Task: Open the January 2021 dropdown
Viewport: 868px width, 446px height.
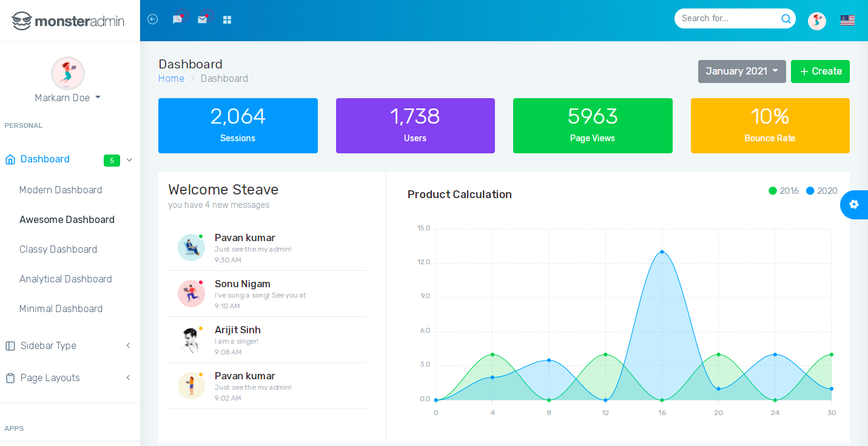Action: 742,72
